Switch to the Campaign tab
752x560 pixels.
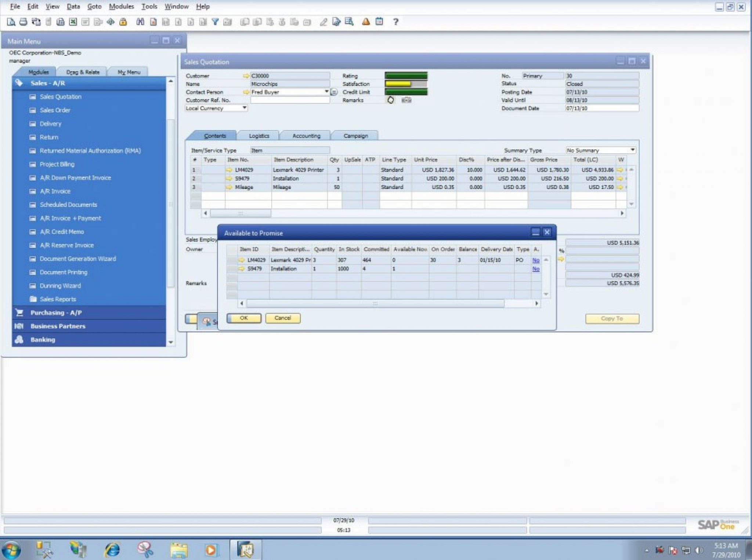[x=355, y=136]
